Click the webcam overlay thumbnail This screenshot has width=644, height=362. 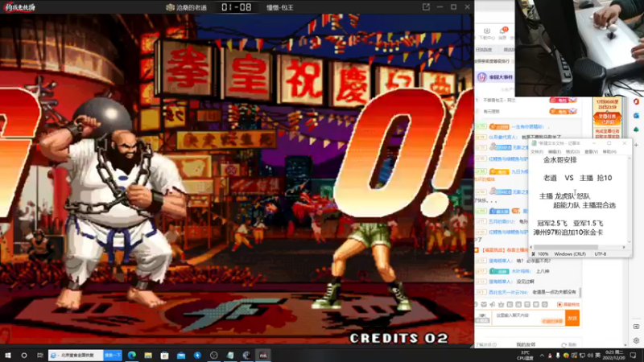pyautogui.click(x=579, y=48)
